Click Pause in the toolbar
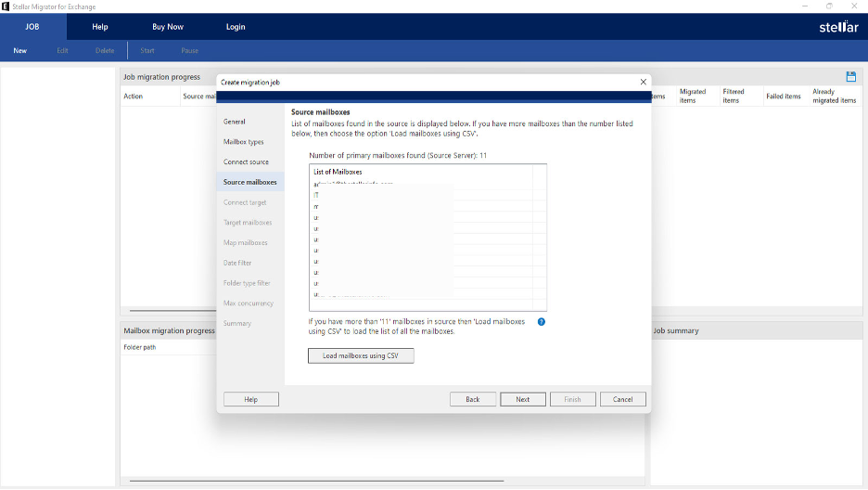Screen dimensions: 868x490 tap(189, 50)
